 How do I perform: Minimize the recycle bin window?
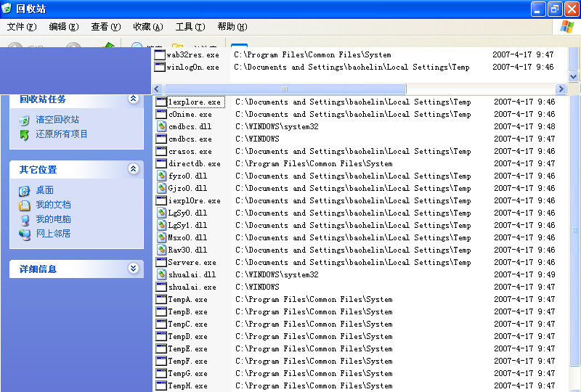click(x=538, y=9)
